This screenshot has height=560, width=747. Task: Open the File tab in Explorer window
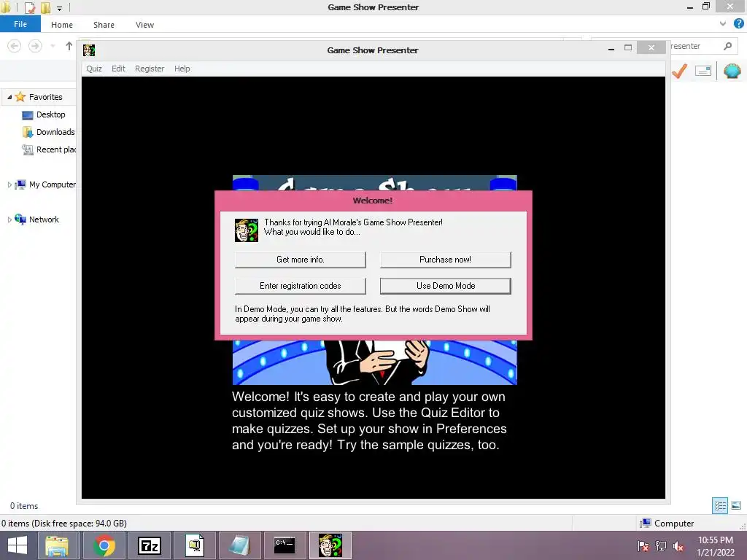coord(20,24)
